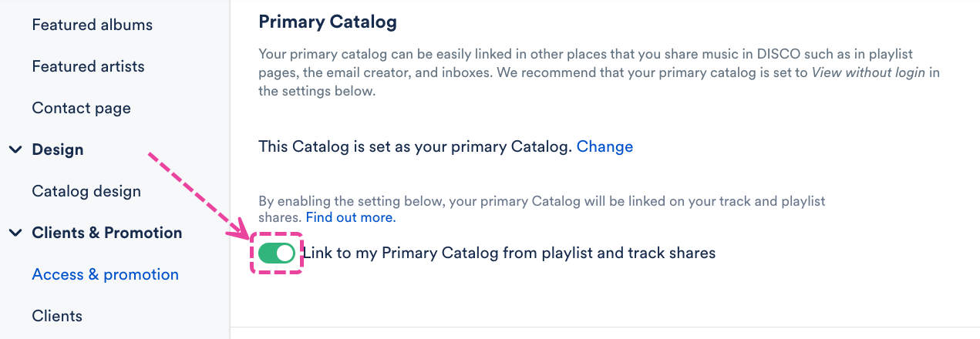The height and width of the screenshot is (339, 980).
Task: Open Catalog design settings
Action: [x=86, y=191]
